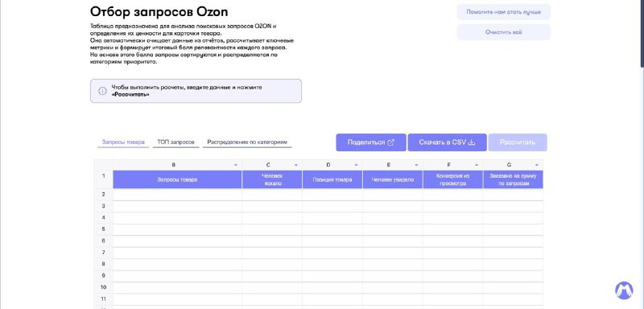
Task: Select row number 6 header
Action: click(104, 241)
